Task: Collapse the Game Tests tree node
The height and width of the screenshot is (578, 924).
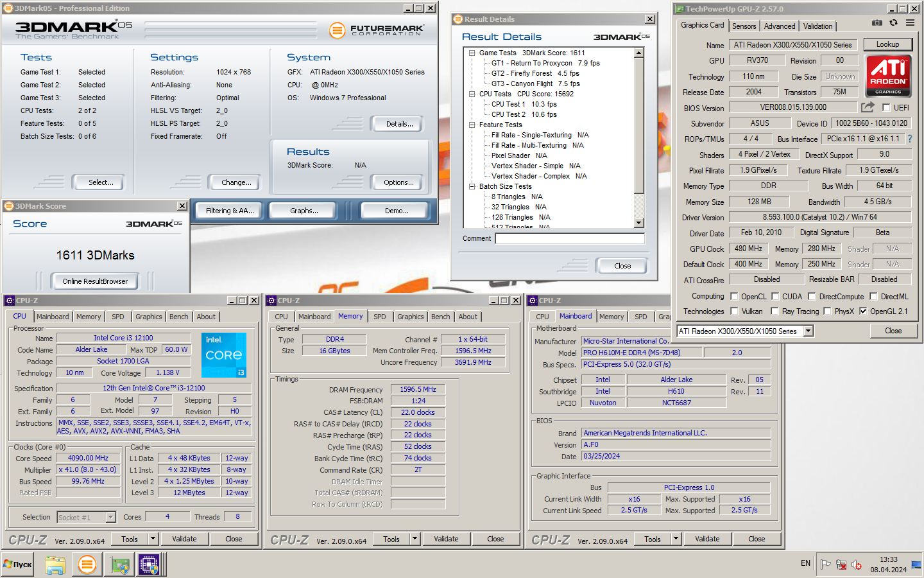Action: 472,53
